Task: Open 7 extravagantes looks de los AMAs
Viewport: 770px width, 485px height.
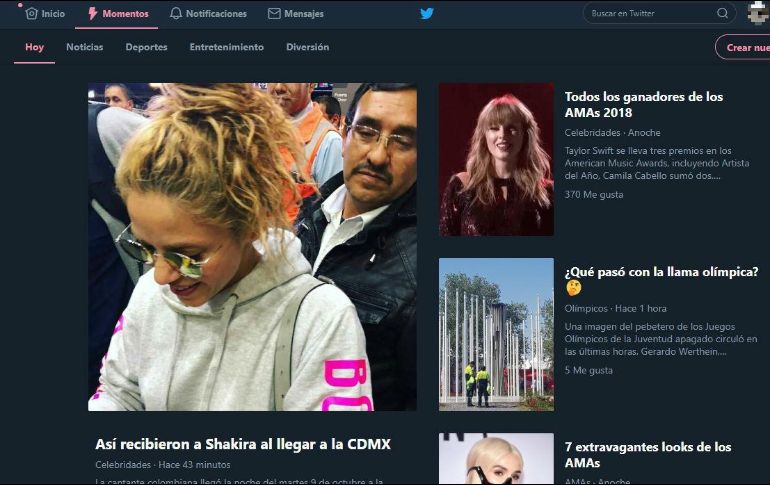Action: (648, 455)
